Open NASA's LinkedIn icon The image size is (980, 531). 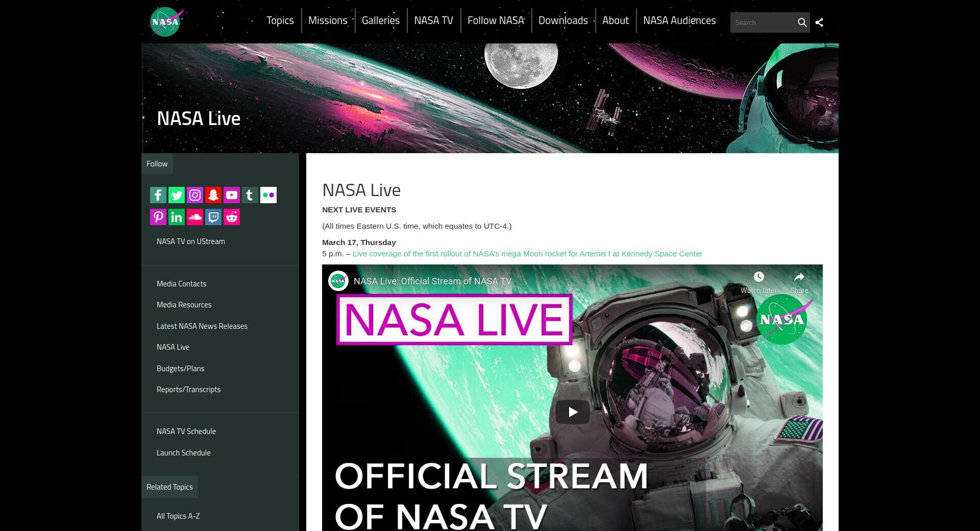tap(177, 217)
